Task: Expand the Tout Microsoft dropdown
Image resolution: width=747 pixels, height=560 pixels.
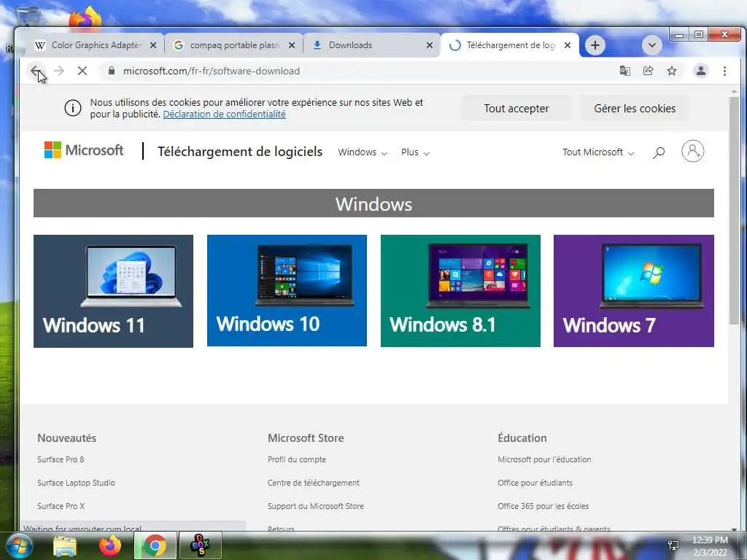Action: 598,152
